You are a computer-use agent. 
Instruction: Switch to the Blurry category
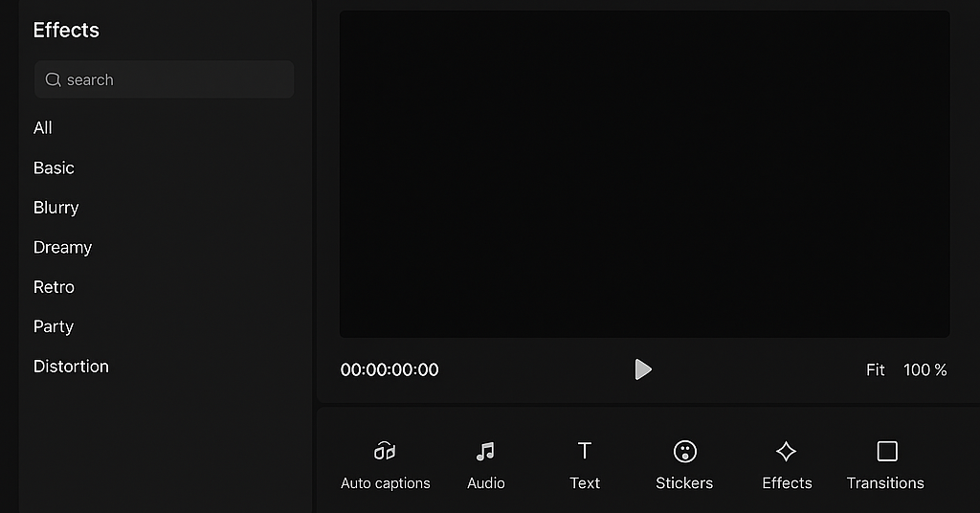[56, 208]
